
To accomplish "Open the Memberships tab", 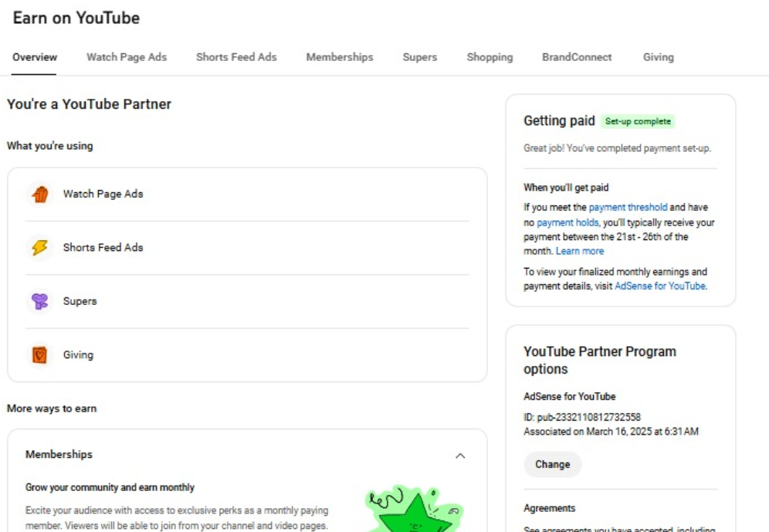I will tap(340, 57).
